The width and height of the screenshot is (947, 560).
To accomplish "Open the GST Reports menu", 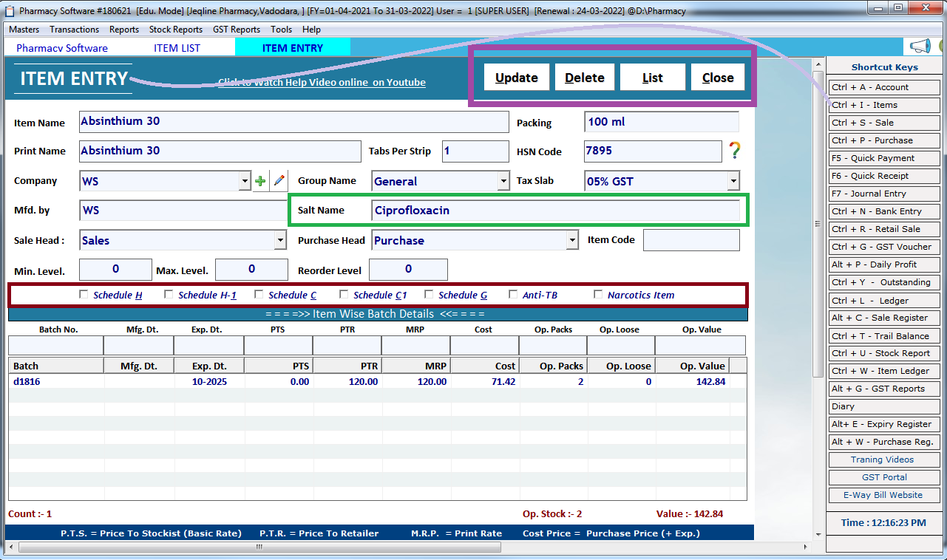I will (x=236, y=30).
